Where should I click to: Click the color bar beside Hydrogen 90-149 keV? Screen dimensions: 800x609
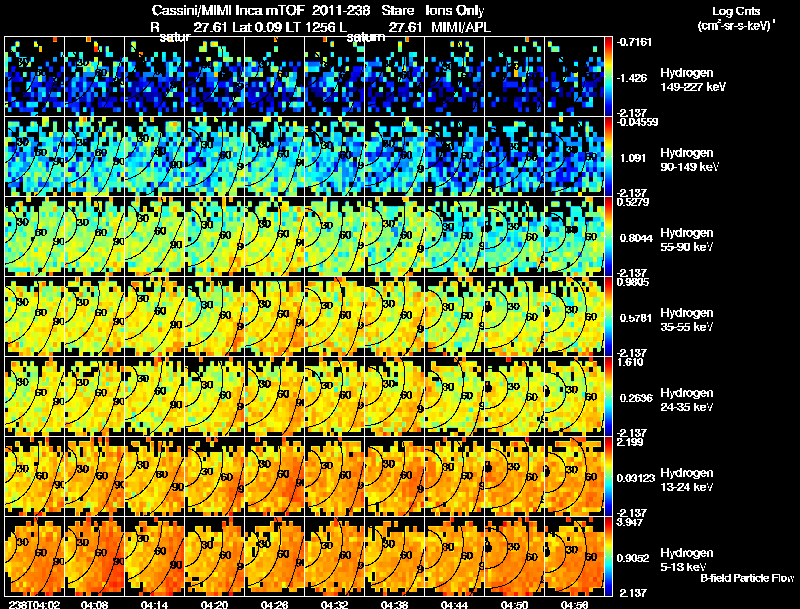pos(608,157)
